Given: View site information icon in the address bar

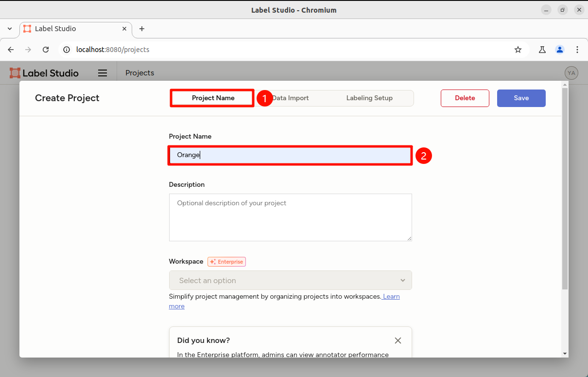Looking at the screenshot, I should tap(67, 50).
